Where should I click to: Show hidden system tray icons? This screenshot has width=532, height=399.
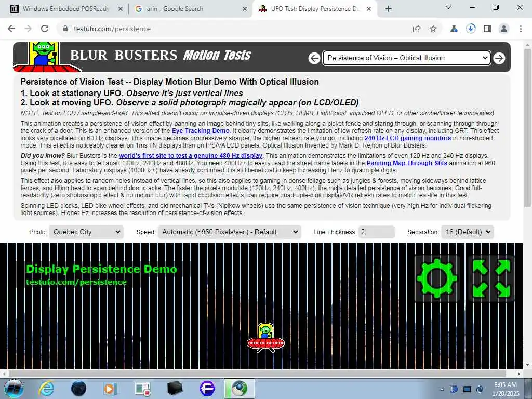pyautogui.click(x=442, y=389)
